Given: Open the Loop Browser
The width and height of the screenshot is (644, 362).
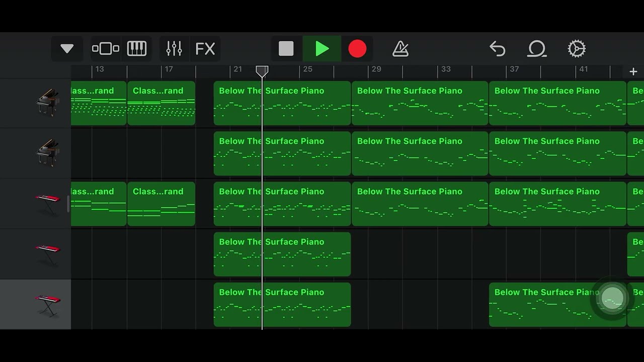Looking at the screenshot, I should (537, 49).
